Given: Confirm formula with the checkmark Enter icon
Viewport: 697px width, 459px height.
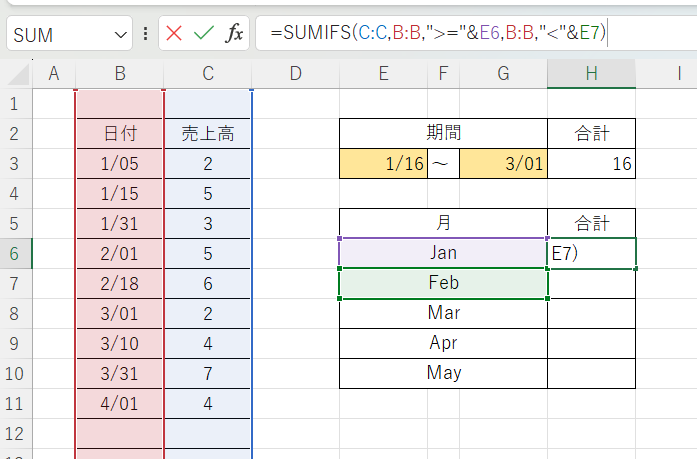Looking at the screenshot, I should (x=204, y=33).
